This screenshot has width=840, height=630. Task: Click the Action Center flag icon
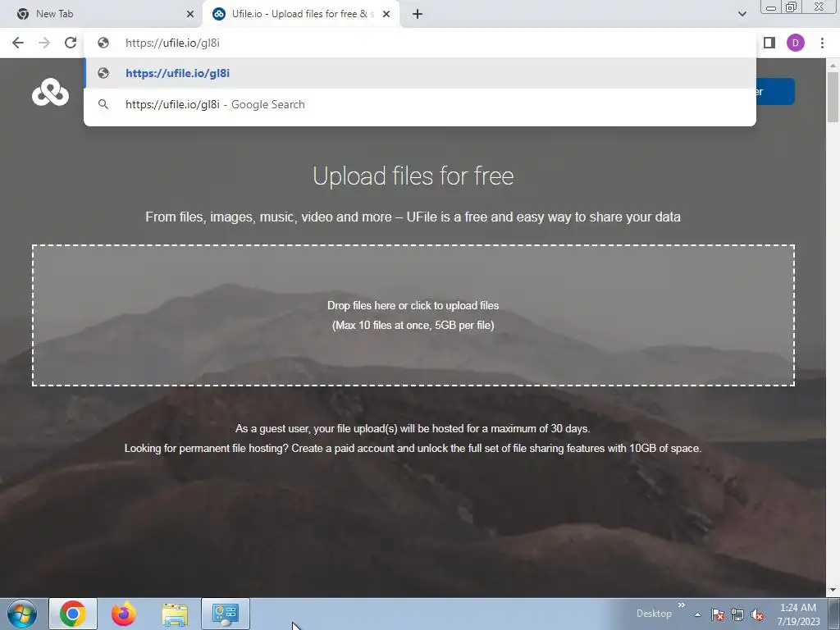(718, 614)
